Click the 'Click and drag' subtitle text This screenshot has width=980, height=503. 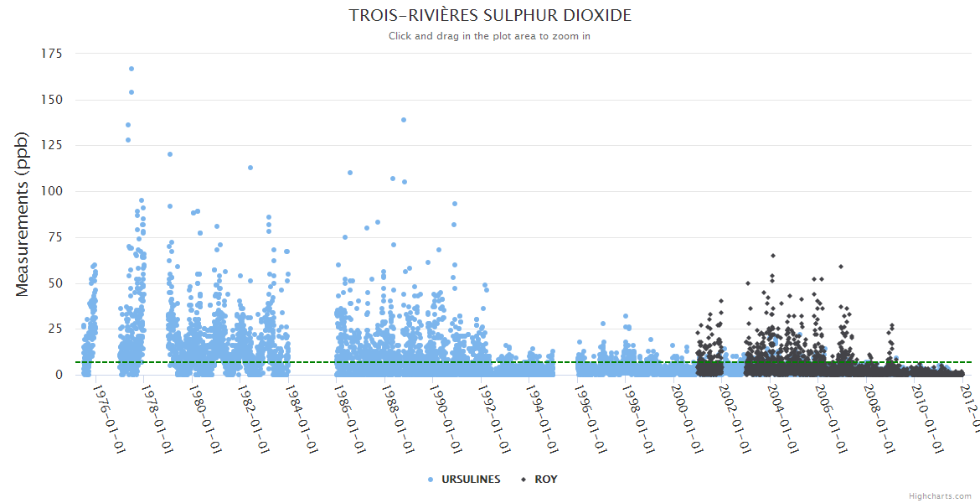tap(490, 36)
